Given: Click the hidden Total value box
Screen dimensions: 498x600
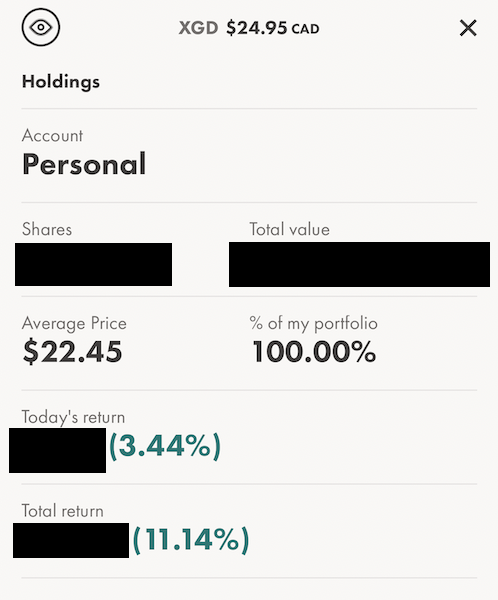Looking at the screenshot, I should pyautogui.click(x=359, y=264).
